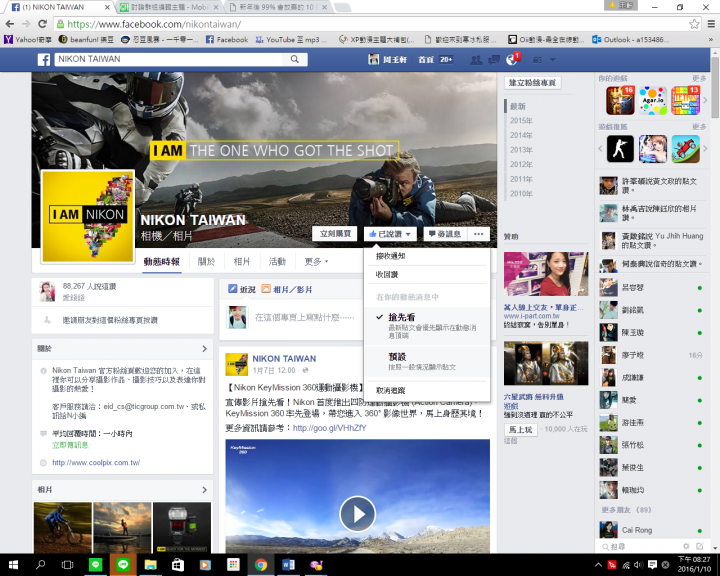Switch to the third browser tab
The height and width of the screenshot is (576, 720).
point(278,7)
